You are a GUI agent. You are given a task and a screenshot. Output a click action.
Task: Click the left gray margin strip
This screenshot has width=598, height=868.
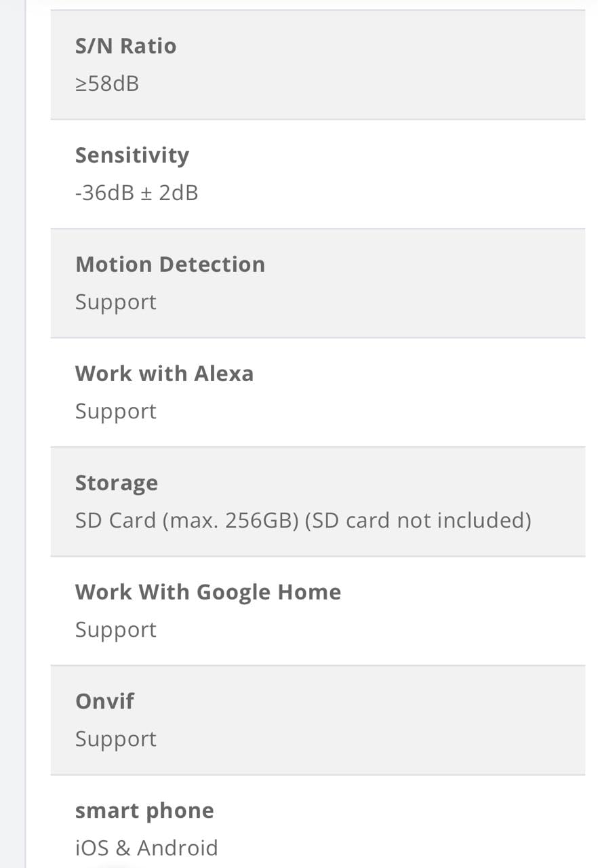[12, 434]
